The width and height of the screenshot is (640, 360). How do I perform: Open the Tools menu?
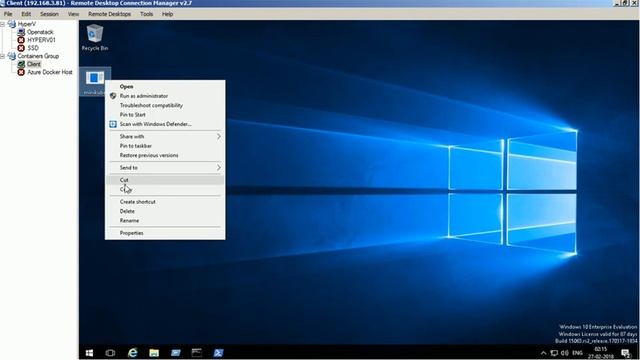[x=147, y=14]
